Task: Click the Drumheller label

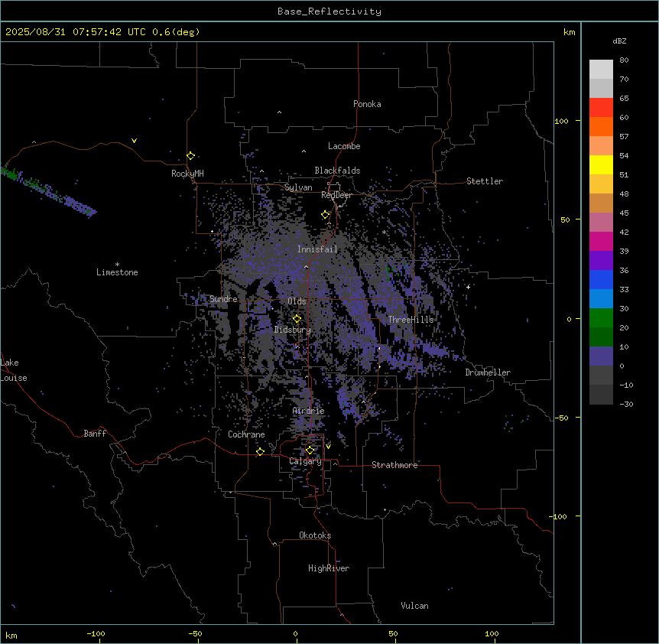Action: point(488,372)
